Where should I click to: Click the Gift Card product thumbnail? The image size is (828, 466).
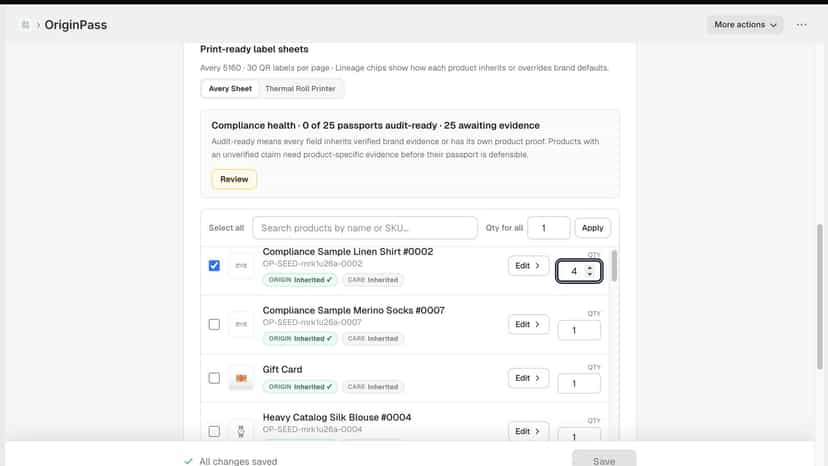241,378
